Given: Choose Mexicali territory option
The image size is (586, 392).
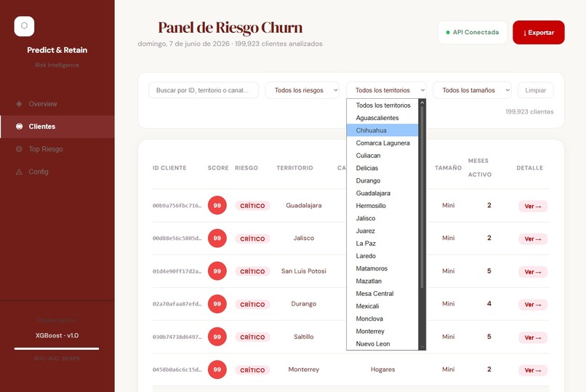Looking at the screenshot, I should click(x=382, y=306).
